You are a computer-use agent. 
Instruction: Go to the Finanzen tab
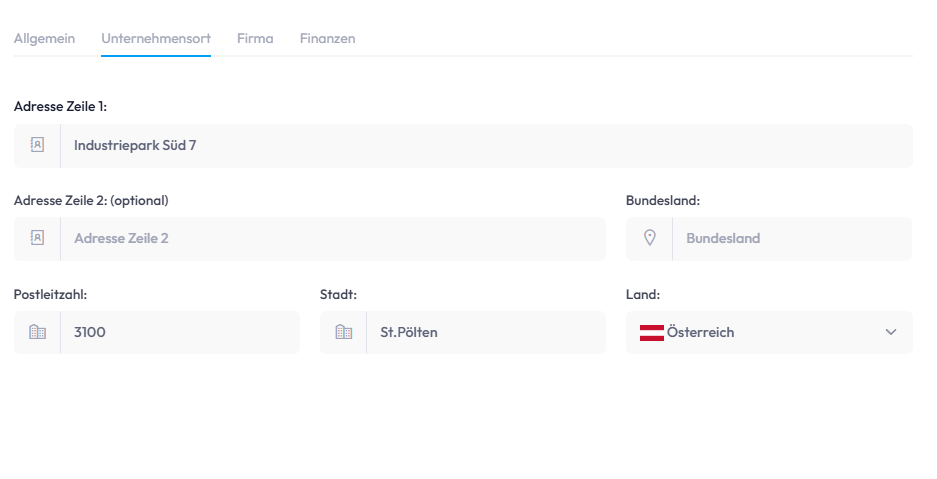327,38
